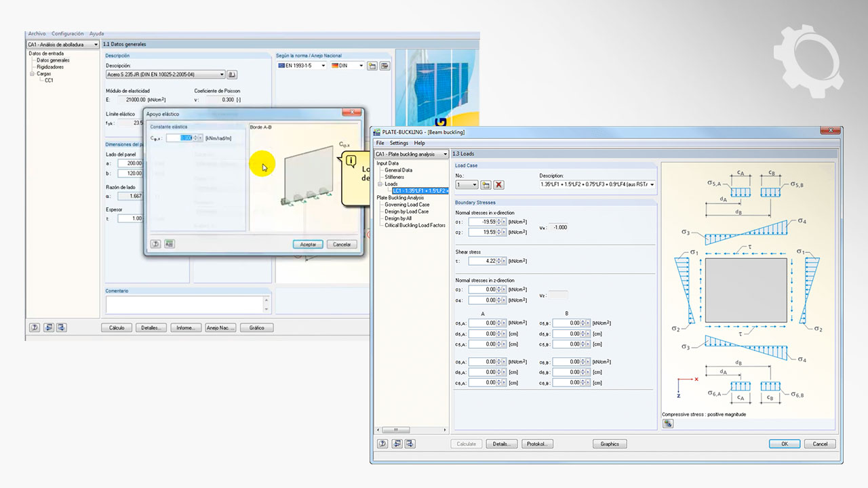Click the new load case icon

point(486,184)
